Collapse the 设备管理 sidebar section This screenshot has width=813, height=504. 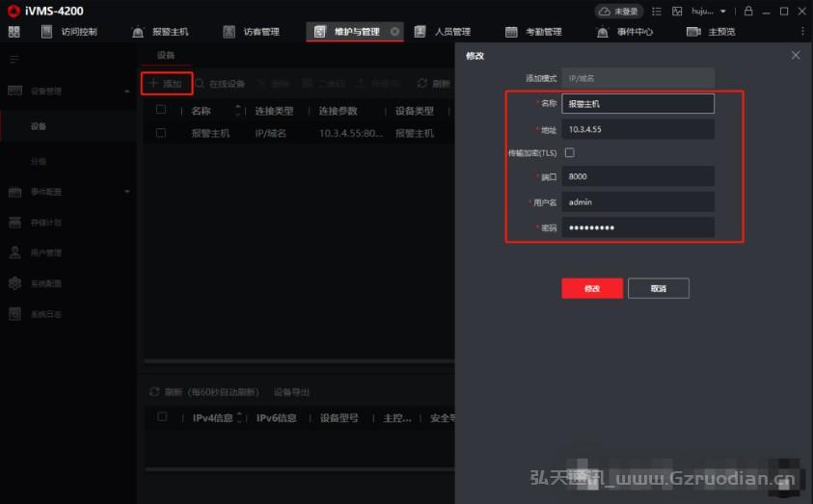(127, 92)
